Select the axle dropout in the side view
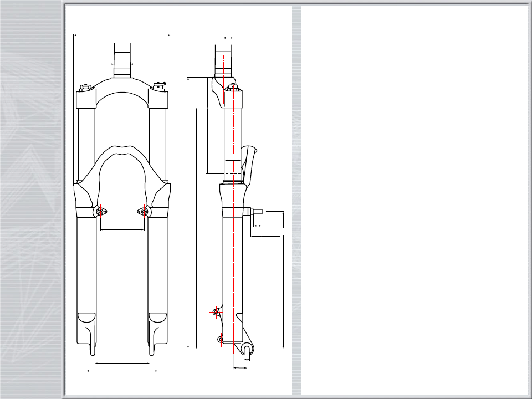Screen dimensions: 532x399 [x=247, y=348]
